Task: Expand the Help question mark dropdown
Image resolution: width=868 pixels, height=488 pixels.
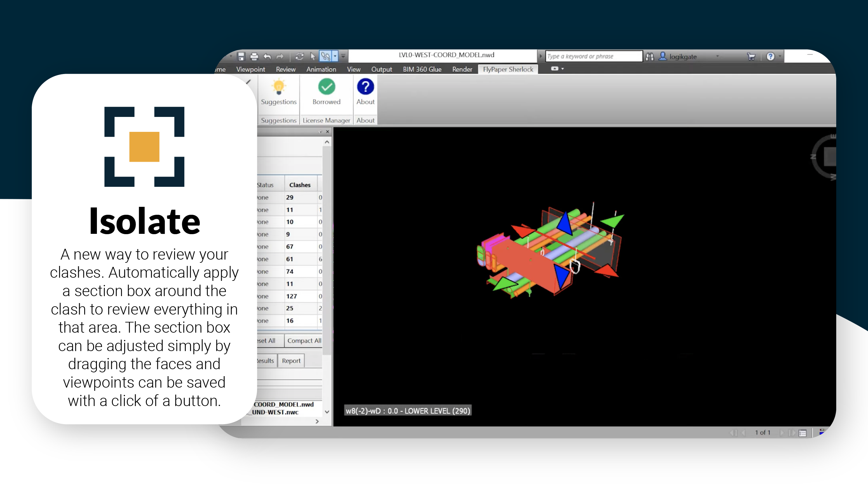Action: pyautogui.click(x=779, y=56)
